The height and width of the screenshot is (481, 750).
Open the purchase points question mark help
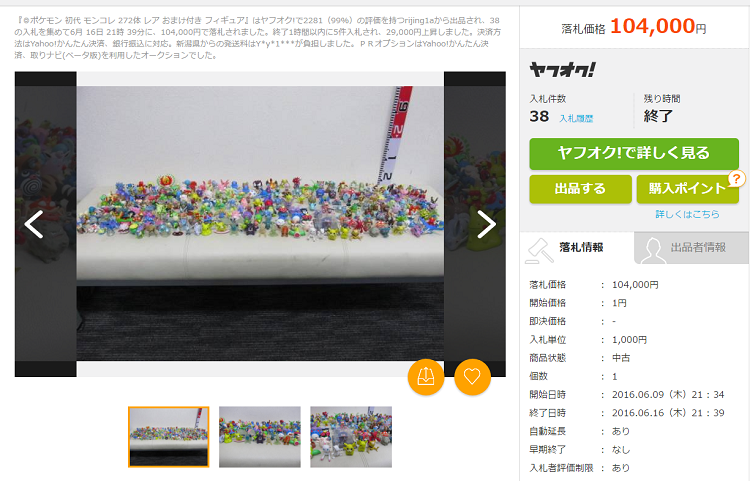coord(737,179)
